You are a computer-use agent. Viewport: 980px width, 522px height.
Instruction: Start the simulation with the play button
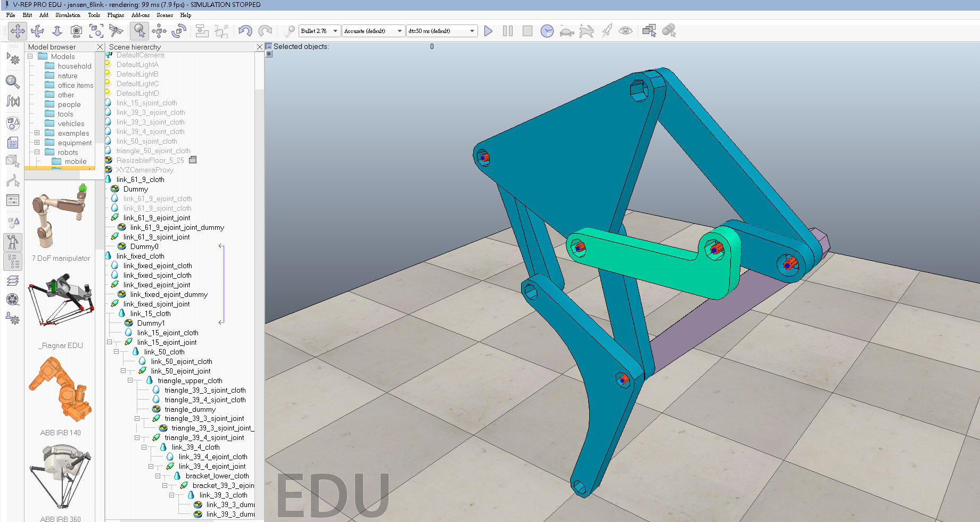[488, 31]
